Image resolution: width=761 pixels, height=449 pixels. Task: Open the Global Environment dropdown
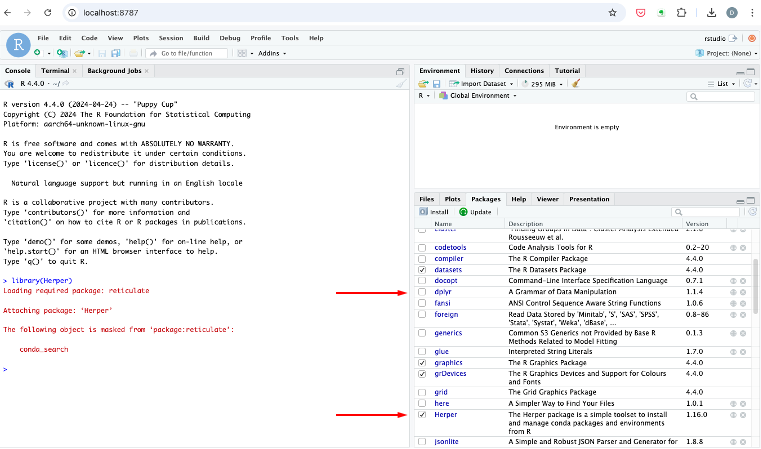click(x=478, y=96)
